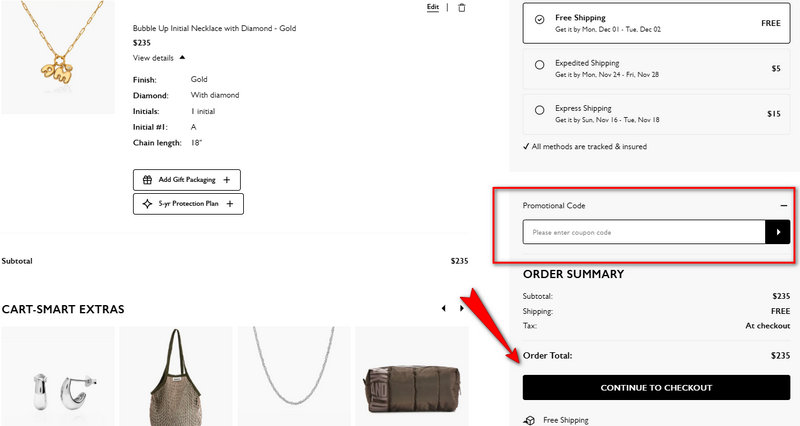Select Free Shipping option
Screen dimensions: 800x426
(540, 19)
